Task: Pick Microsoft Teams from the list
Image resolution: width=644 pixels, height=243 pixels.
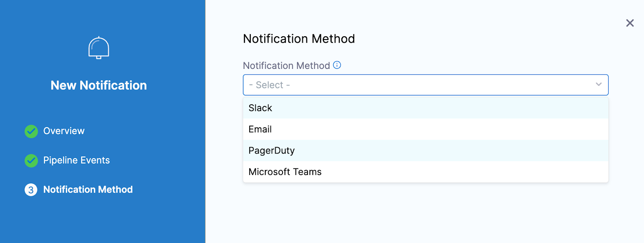Action: coord(425,172)
